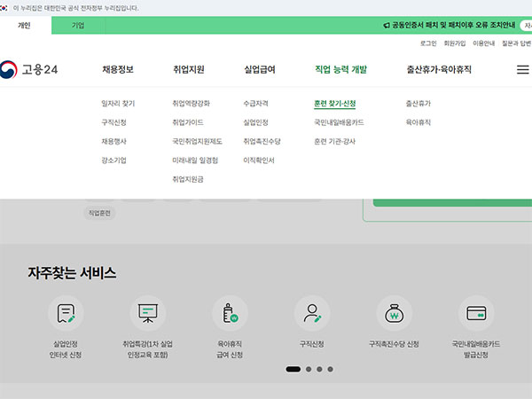Open the hamburger full menu icon
The height and width of the screenshot is (399, 532).
[523, 69]
